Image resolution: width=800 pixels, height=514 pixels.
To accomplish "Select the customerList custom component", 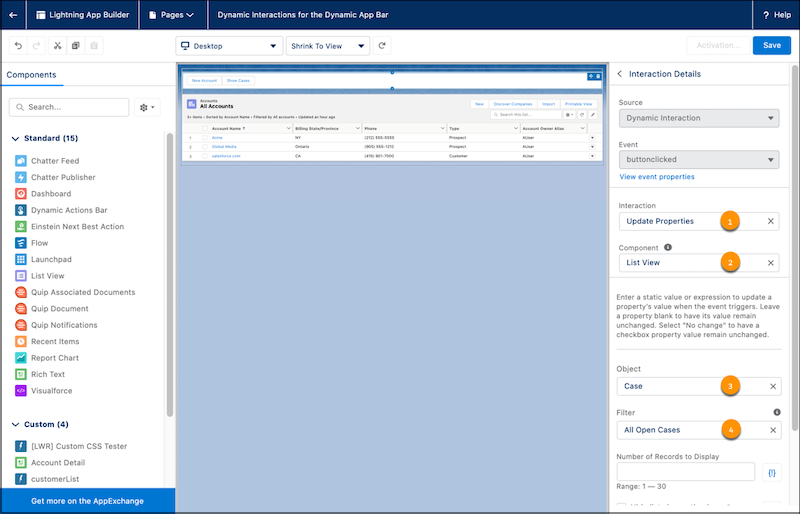I will [x=47, y=479].
